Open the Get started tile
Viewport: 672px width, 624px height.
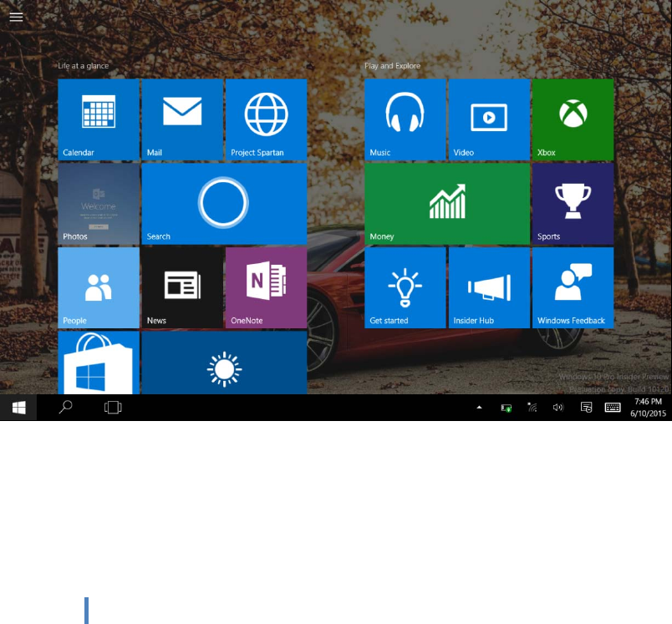pos(405,288)
